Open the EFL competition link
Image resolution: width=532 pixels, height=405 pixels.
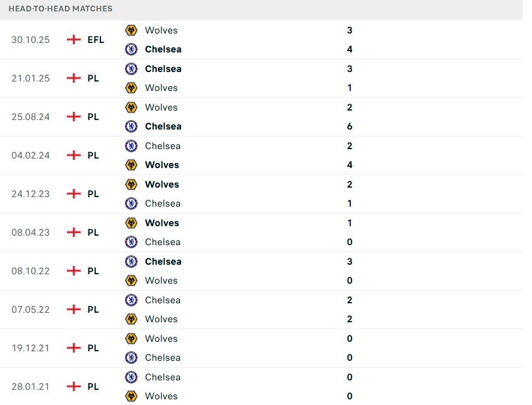pyautogui.click(x=95, y=40)
